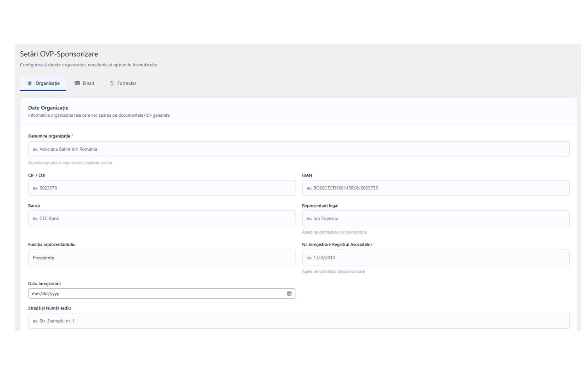588x368 pixels.
Task: Focus the Reprezentant legal field
Action: (x=436, y=218)
